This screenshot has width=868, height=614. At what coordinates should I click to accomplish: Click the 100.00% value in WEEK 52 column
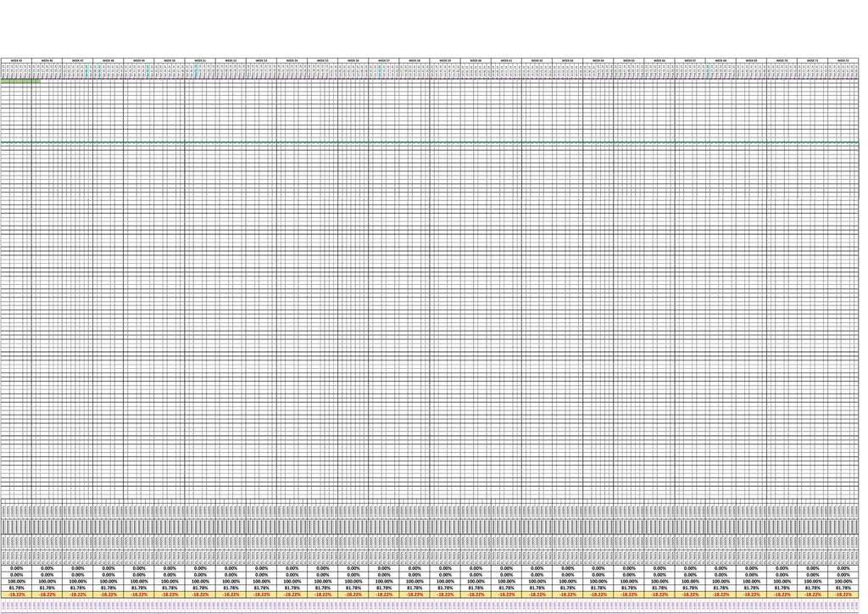click(x=231, y=581)
